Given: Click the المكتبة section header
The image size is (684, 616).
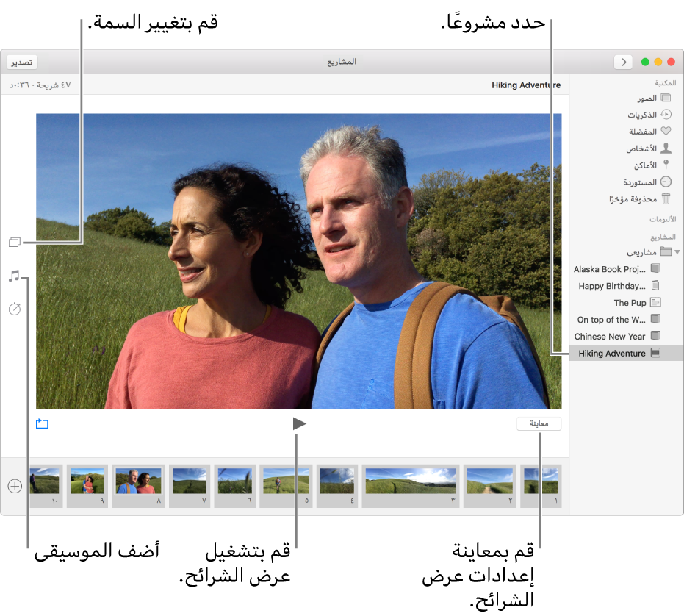Looking at the screenshot, I should tap(665, 83).
